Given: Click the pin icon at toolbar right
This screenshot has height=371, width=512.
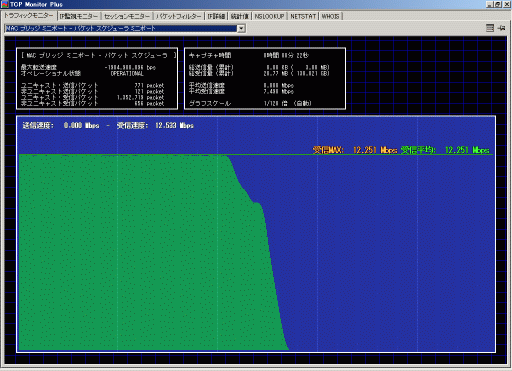Looking at the screenshot, I should coord(501,28).
